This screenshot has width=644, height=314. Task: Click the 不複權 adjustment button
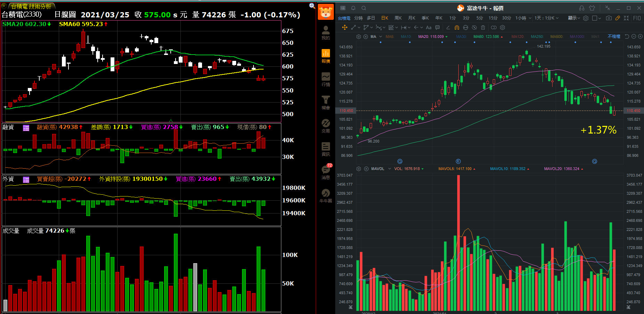click(x=614, y=37)
